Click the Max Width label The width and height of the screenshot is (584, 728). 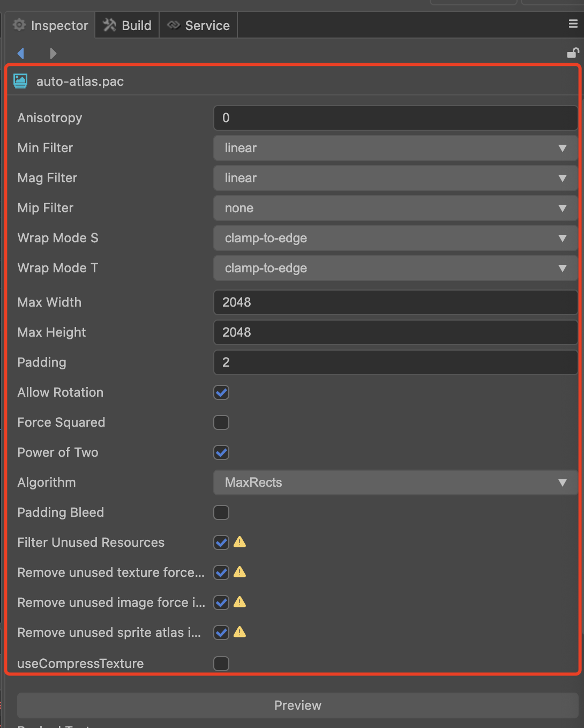[x=49, y=302]
